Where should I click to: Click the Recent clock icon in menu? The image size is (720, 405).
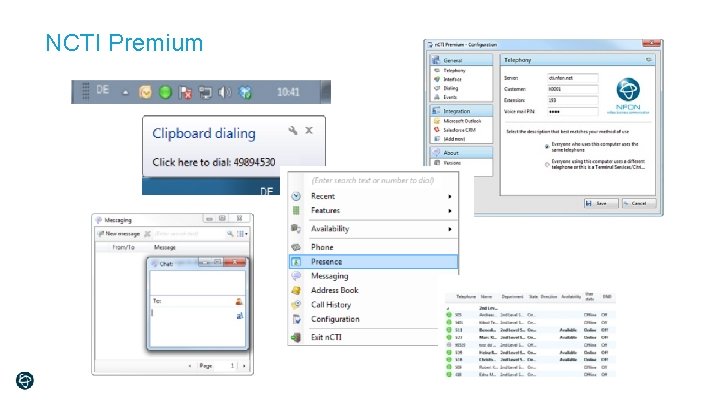296,196
